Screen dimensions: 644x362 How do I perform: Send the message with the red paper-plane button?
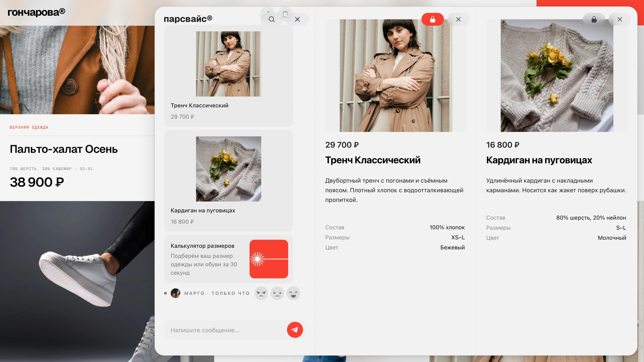[295, 330]
